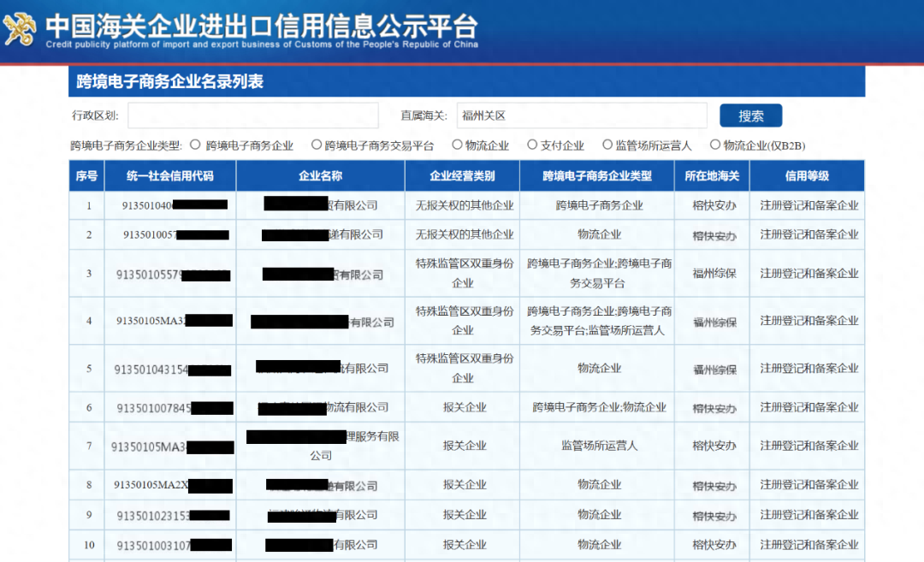Select 监管场所运营人 radio option
Image resolution: width=924 pixels, height=562 pixels.
607,145
